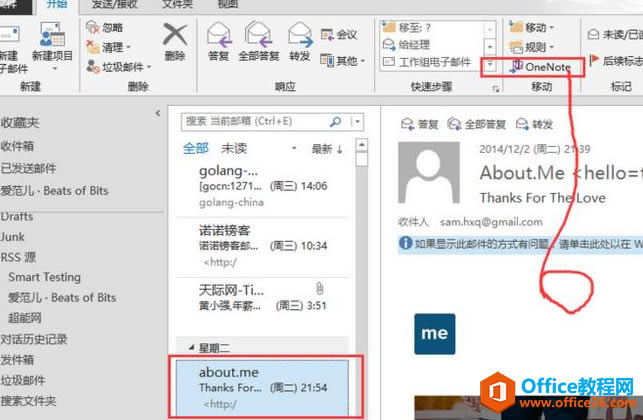
Task: Delete the selected message with the X icon
Action: (175, 34)
